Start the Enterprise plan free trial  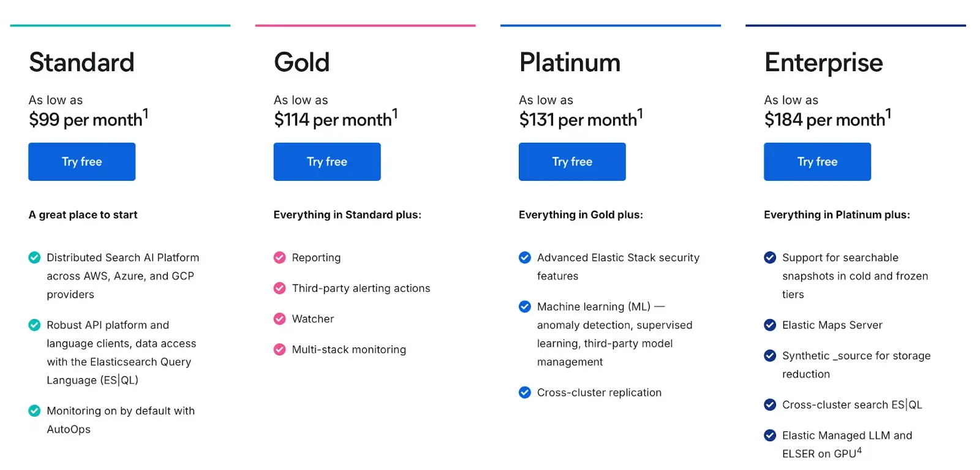pyautogui.click(x=816, y=162)
